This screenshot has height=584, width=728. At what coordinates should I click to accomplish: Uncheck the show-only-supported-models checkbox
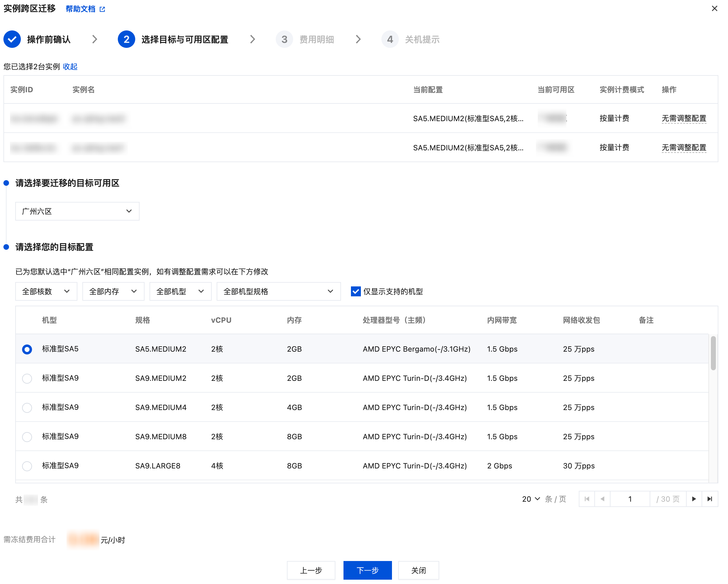point(356,291)
